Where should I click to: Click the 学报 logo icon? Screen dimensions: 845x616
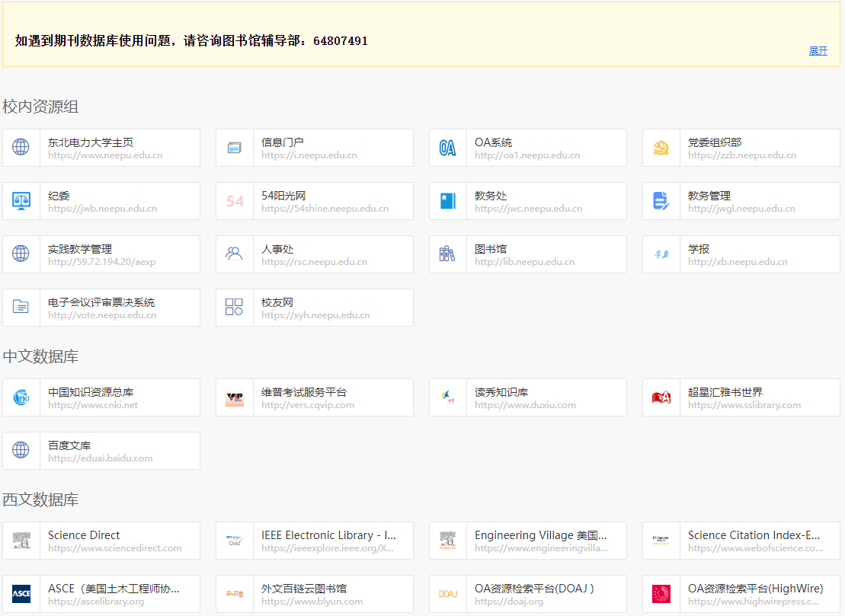click(661, 254)
